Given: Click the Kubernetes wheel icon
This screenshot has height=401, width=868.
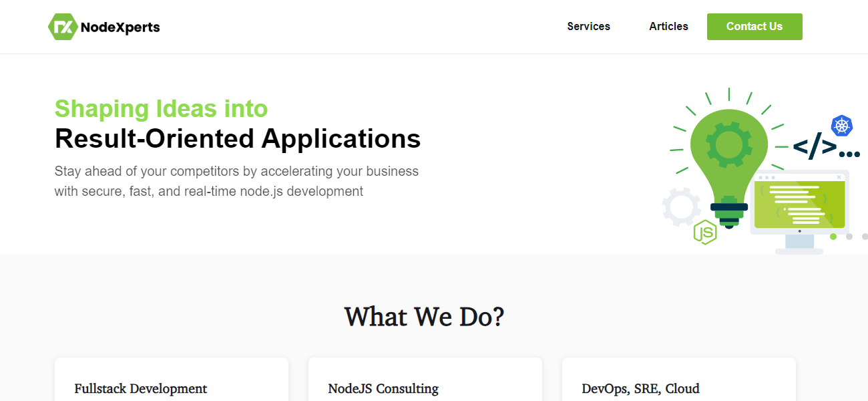Looking at the screenshot, I should 843,126.
